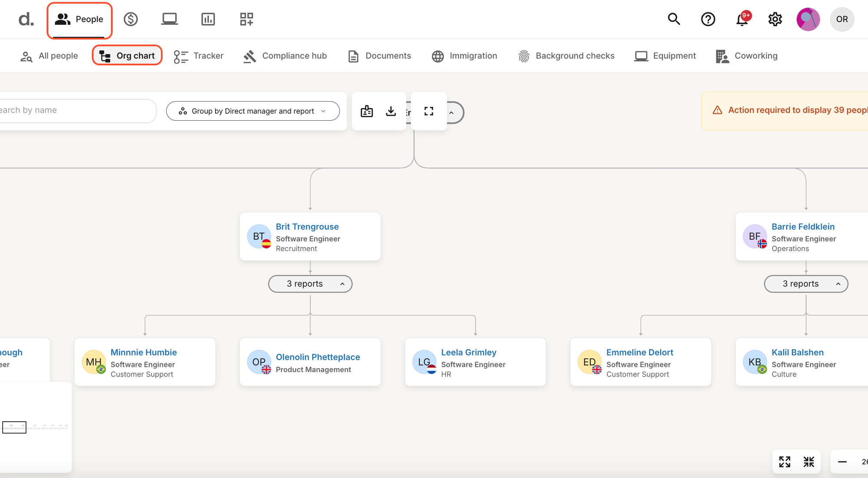This screenshot has width=868, height=478.
Task: Open the Compliance hub tab
Action: click(x=285, y=56)
